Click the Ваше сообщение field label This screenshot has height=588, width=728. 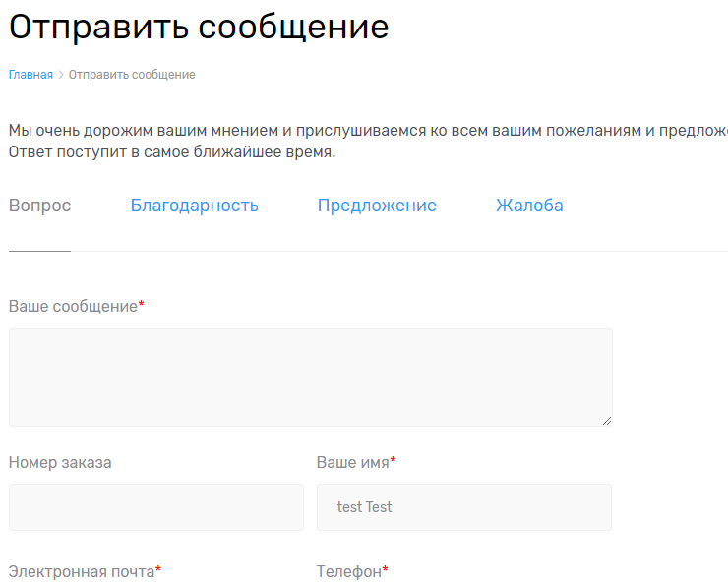coord(73,306)
